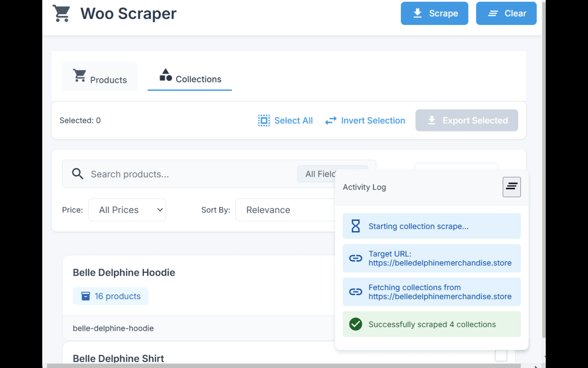Click the Clear button
The image size is (588, 368).
click(506, 13)
